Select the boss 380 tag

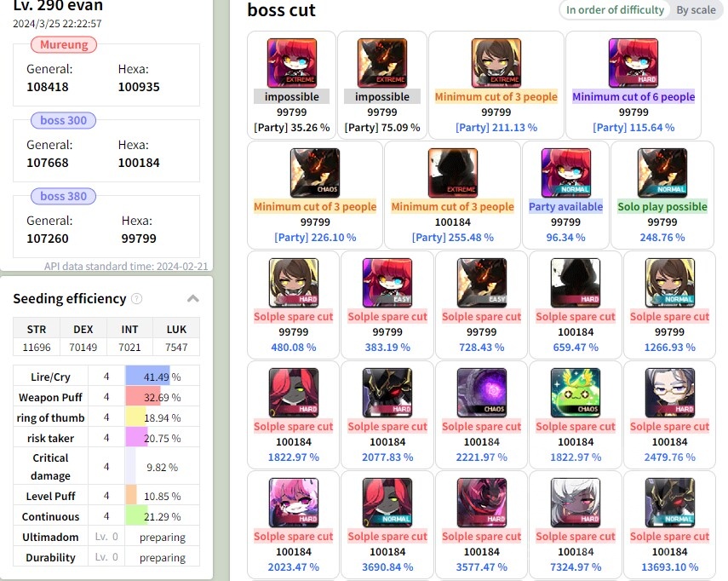pyautogui.click(x=63, y=196)
